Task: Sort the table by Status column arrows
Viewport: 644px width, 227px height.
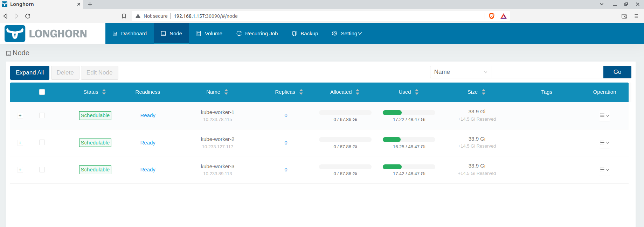Action: [x=104, y=92]
